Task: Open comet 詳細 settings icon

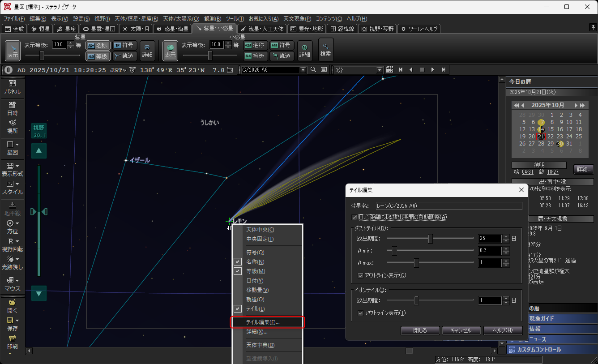Action: pos(147,50)
